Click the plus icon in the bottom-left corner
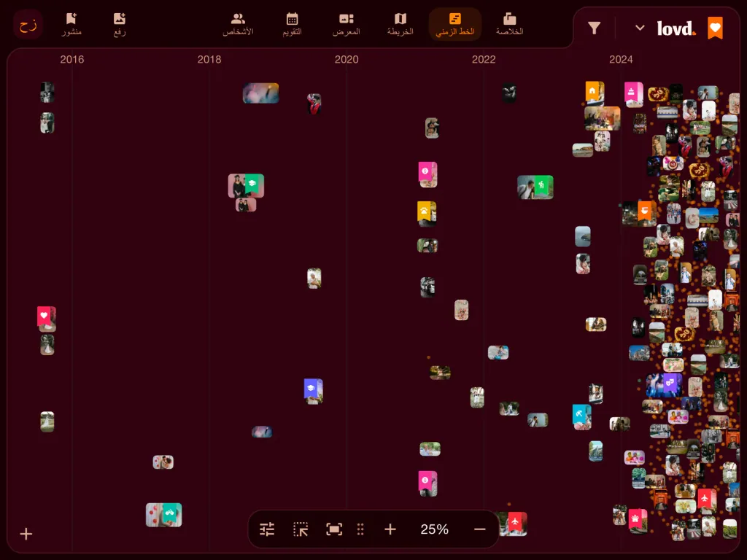Screen dimensions: 747x560 (x=26, y=534)
